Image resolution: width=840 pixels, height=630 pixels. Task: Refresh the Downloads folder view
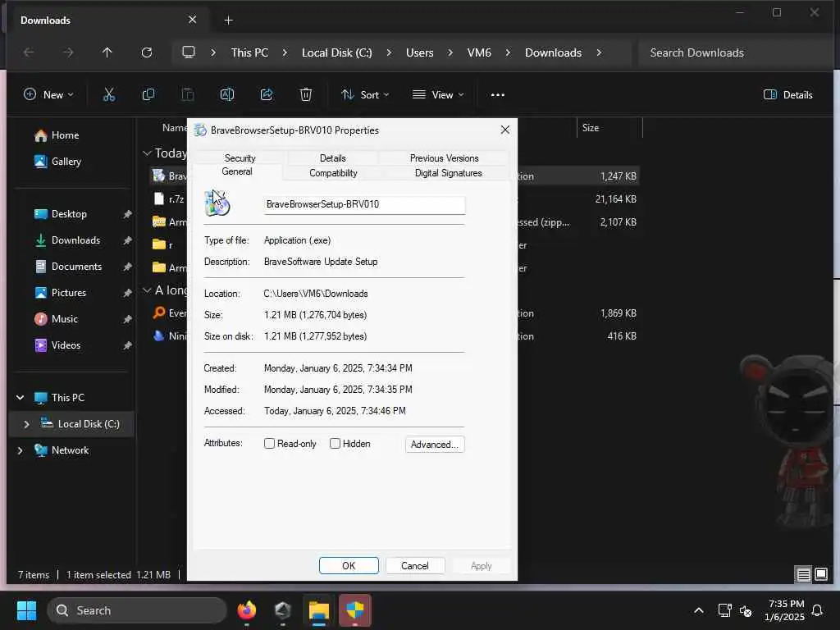[x=147, y=52]
